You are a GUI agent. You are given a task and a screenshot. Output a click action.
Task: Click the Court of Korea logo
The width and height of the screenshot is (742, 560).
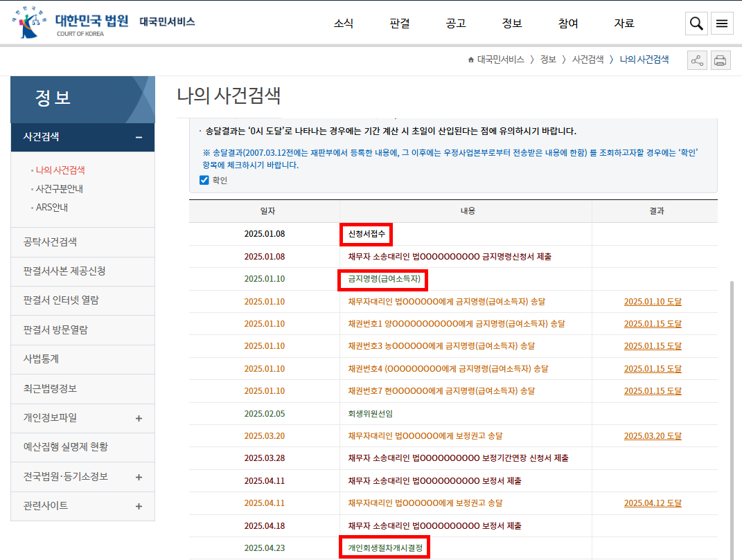71,23
